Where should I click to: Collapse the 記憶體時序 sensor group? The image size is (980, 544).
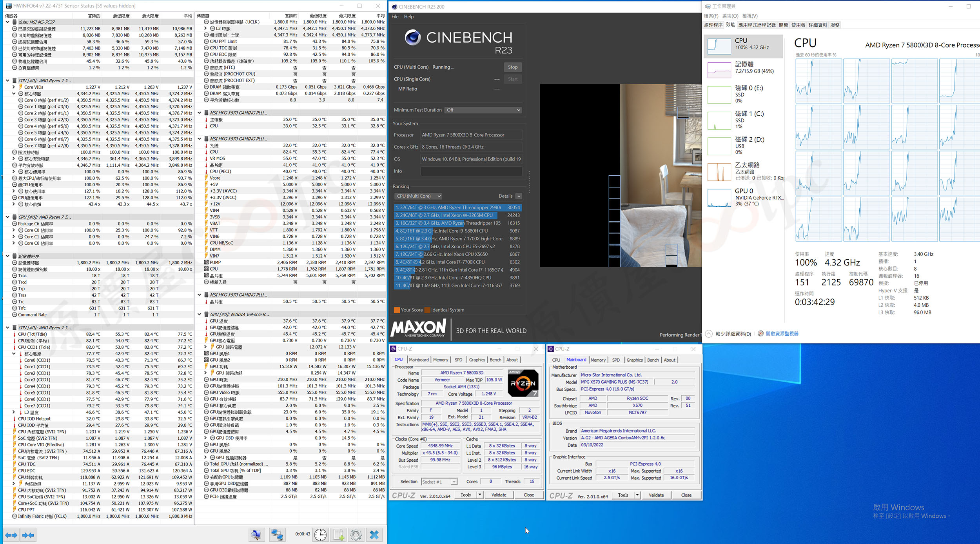(7, 256)
